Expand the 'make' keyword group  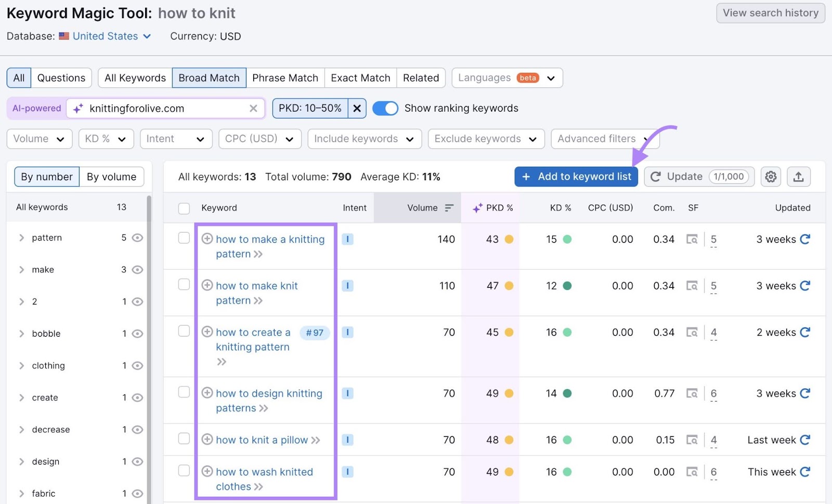(x=22, y=270)
